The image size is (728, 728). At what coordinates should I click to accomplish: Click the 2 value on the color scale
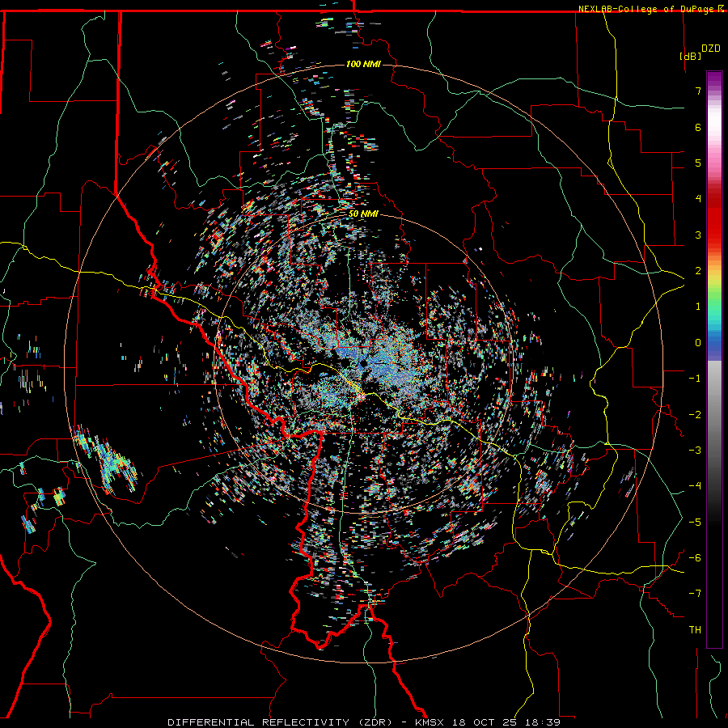pyautogui.click(x=698, y=271)
